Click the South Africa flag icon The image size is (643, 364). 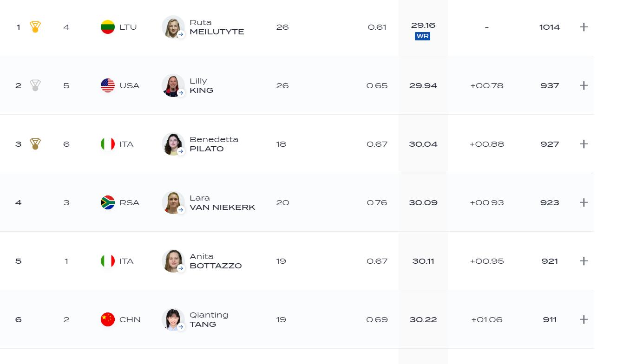tap(108, 202)
